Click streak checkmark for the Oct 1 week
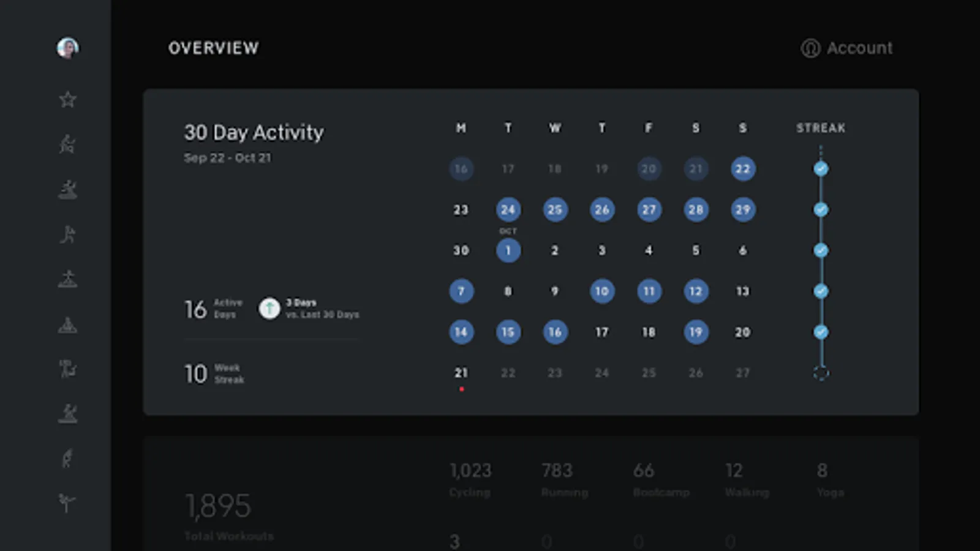The image size is (980, 551). coord(821,250)
